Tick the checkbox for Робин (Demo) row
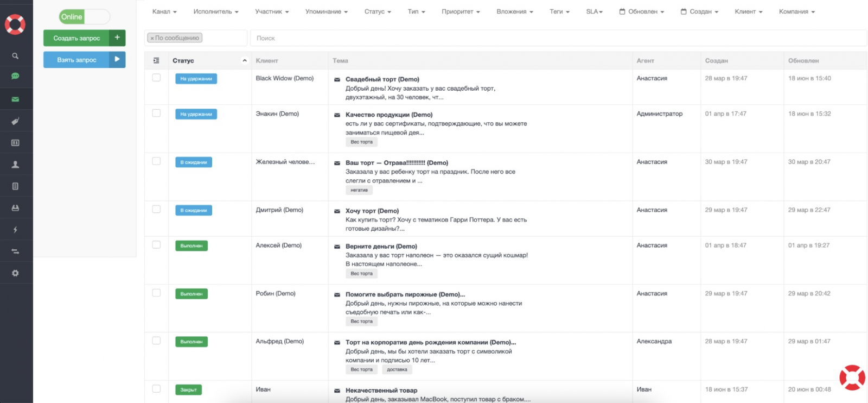This screenshot has height=403, width=868. [x=156, y=293]
